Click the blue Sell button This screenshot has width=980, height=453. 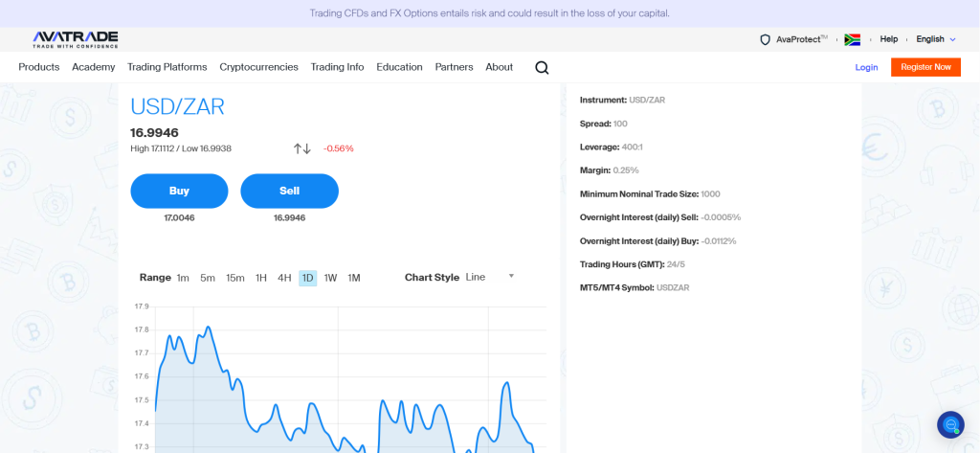click(289, 191)
